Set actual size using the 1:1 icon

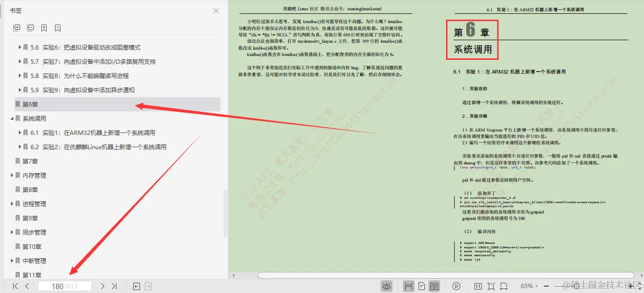coord(477,286)
